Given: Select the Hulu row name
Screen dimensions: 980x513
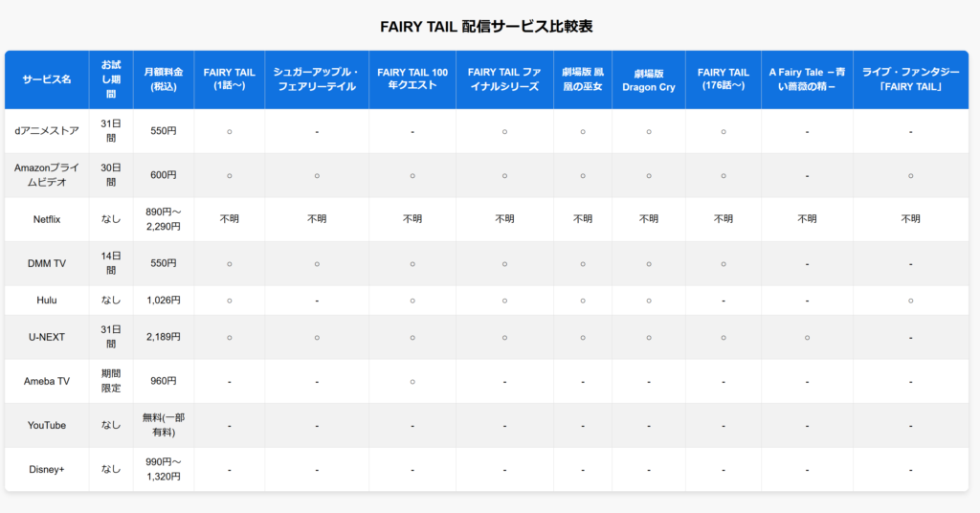Looking at the screenshot, I should coord(47,301).
